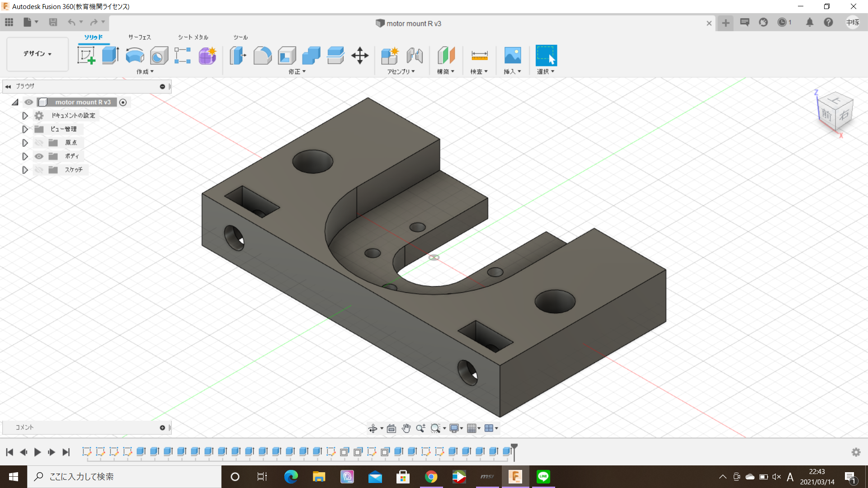Switch to the ソリッド tab

94,37
